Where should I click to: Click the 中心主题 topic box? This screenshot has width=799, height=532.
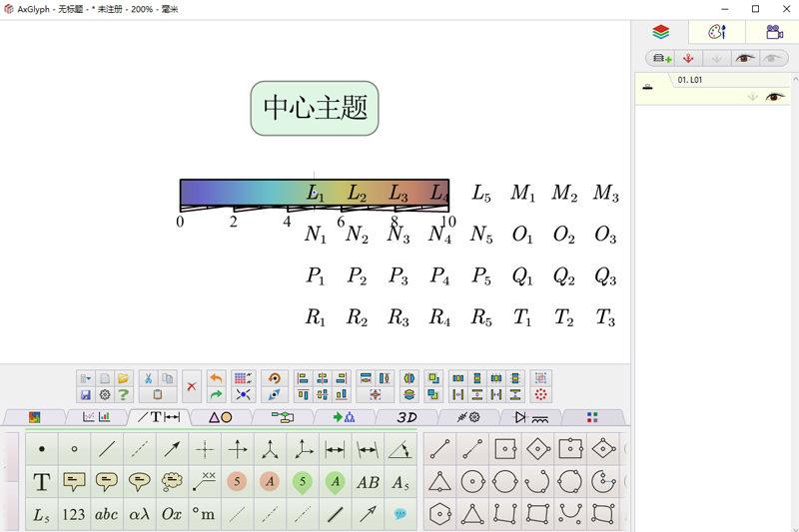315,108
